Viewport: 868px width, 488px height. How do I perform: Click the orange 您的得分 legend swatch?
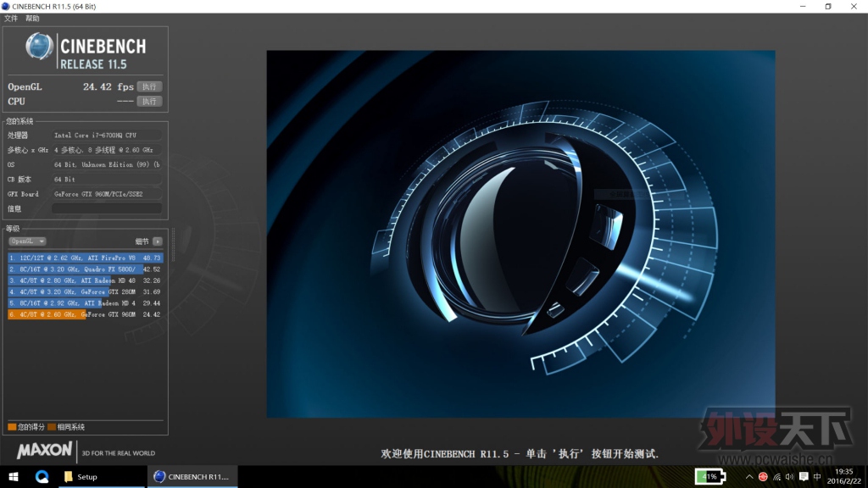pyautogui.click(x=12, y=427)
